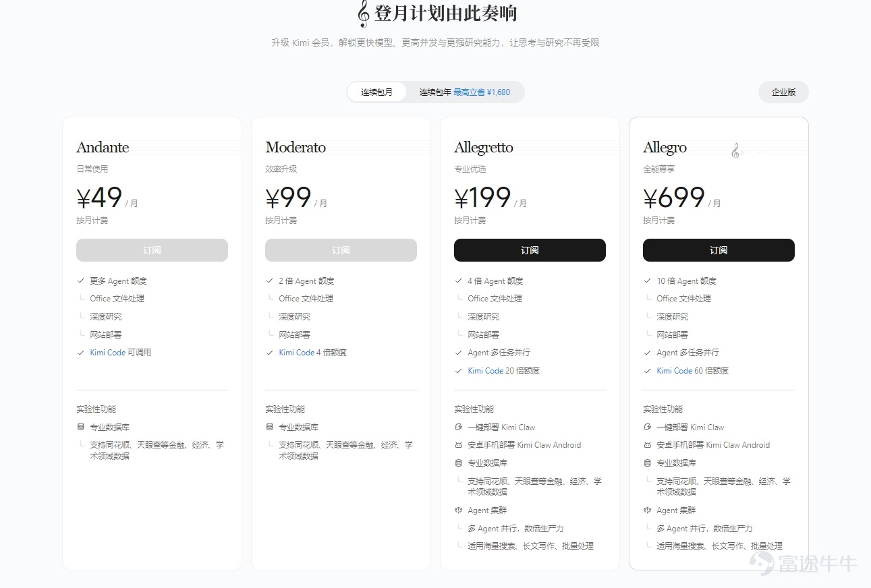The width and height of the screenshot is (871, 588).
Task: Click the database icon in Allegretto card
Action: point(459,463)
